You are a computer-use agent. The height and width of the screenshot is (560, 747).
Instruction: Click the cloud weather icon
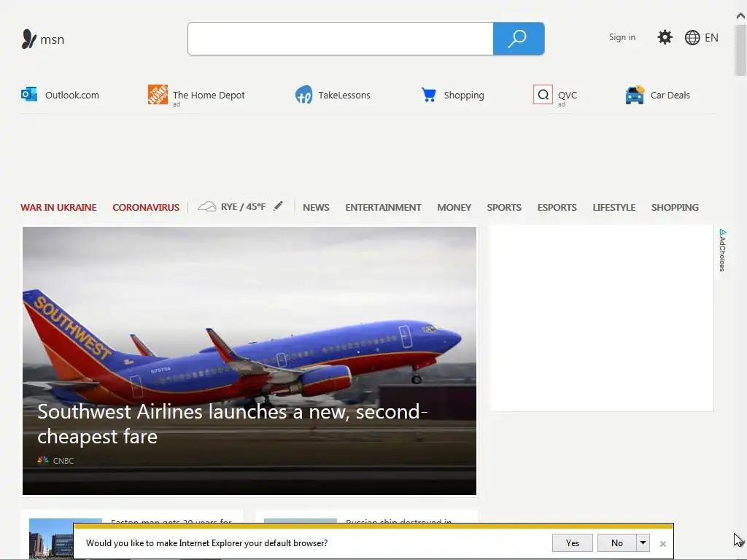pos(206,206)
